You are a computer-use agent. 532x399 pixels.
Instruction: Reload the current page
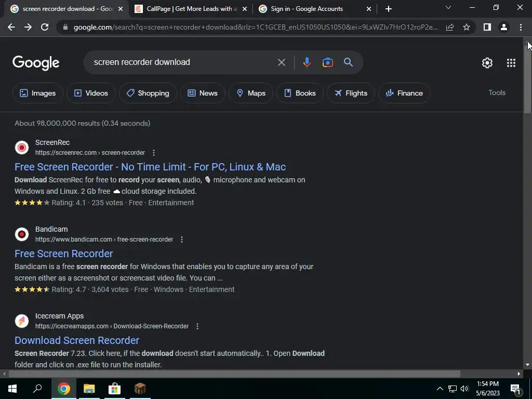45,27
